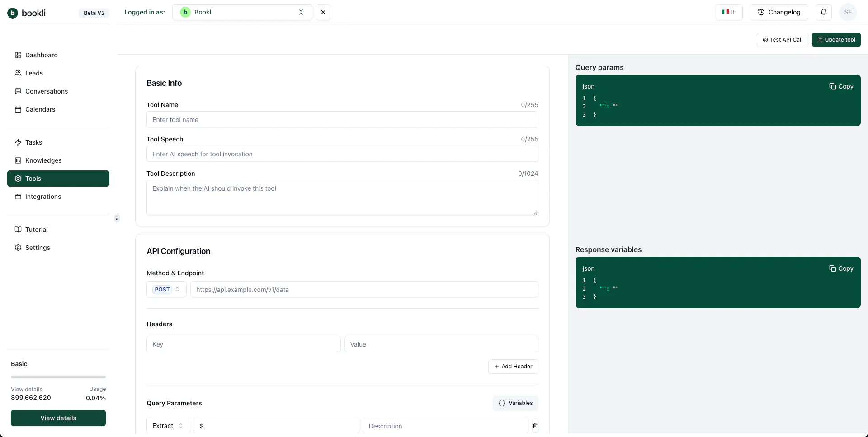Click the API Configuration heading
The width and height of the screenshot is (868, 437).
[x=179, y=251]
